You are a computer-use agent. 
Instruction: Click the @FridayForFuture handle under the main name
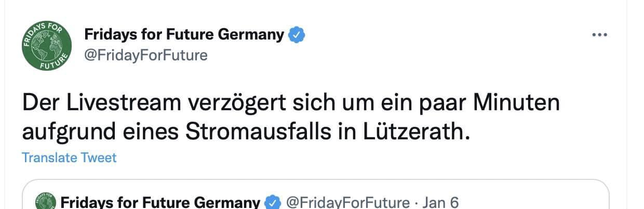click(x=145, y=55)
